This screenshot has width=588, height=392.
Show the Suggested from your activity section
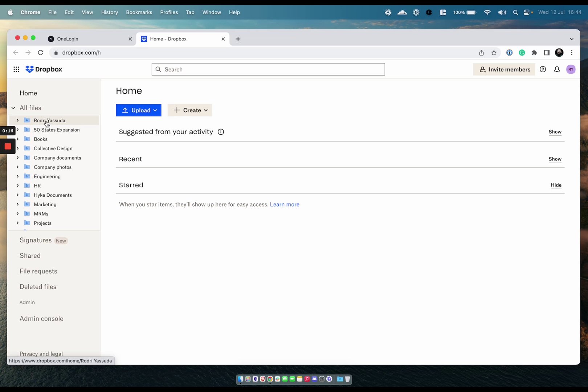click(555, 132)
